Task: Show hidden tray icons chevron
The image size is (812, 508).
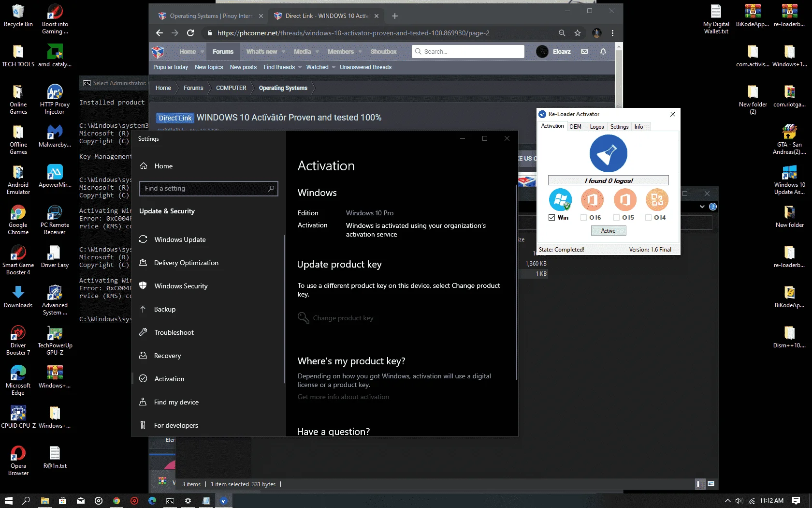Action: (x=727, y=501)
